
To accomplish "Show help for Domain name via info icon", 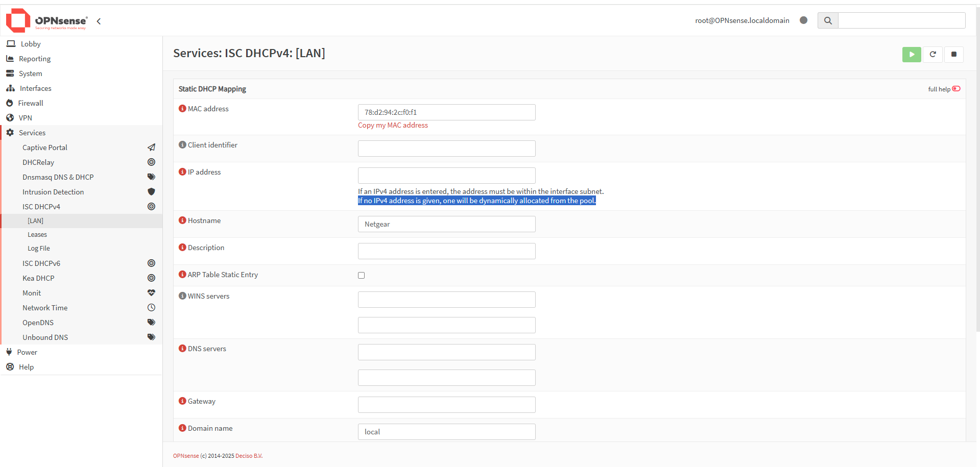I will [x=182, y=428].
